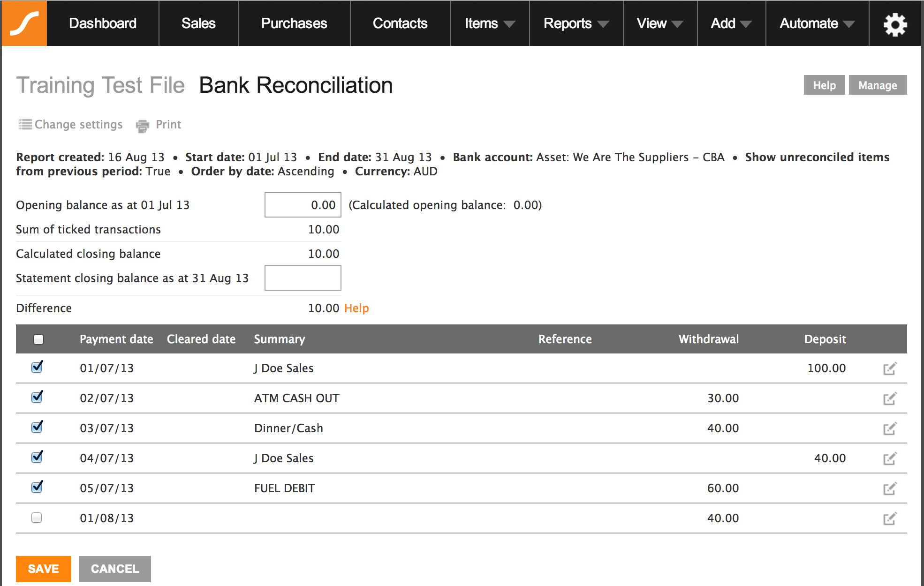Click the gray Manage button
This screenshot has width=924, height=586.
[x=877, y=85]
